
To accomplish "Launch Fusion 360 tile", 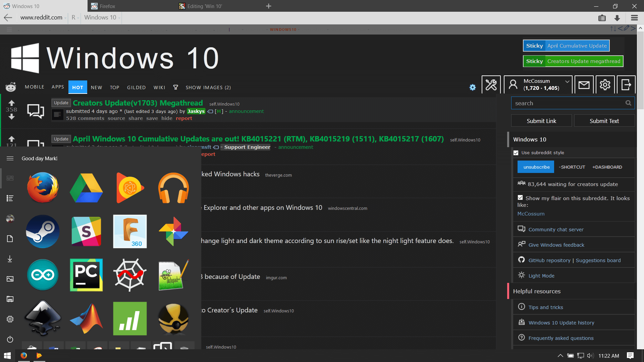I will coord(130,231).
